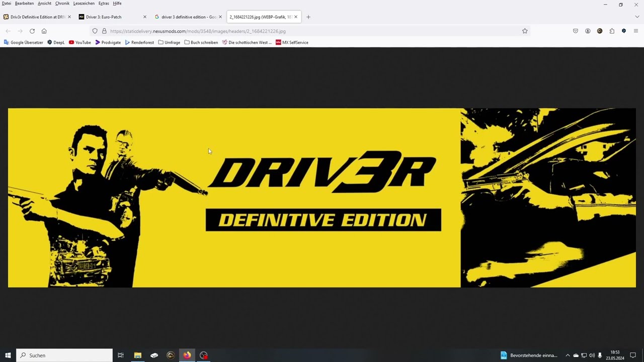This screenshot has height=362, width=644.
Task: Close the Driv3r Definitive Edition tab
Action: pos(69,17)
